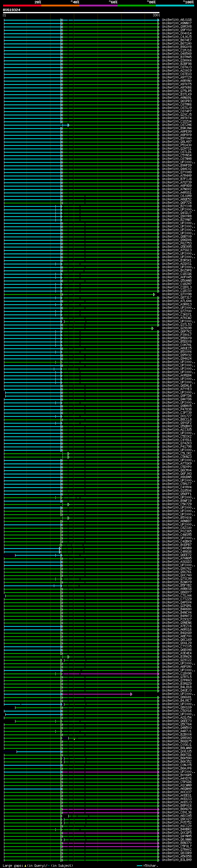Click the green ~80% identity legend segment

coord(137,6)
